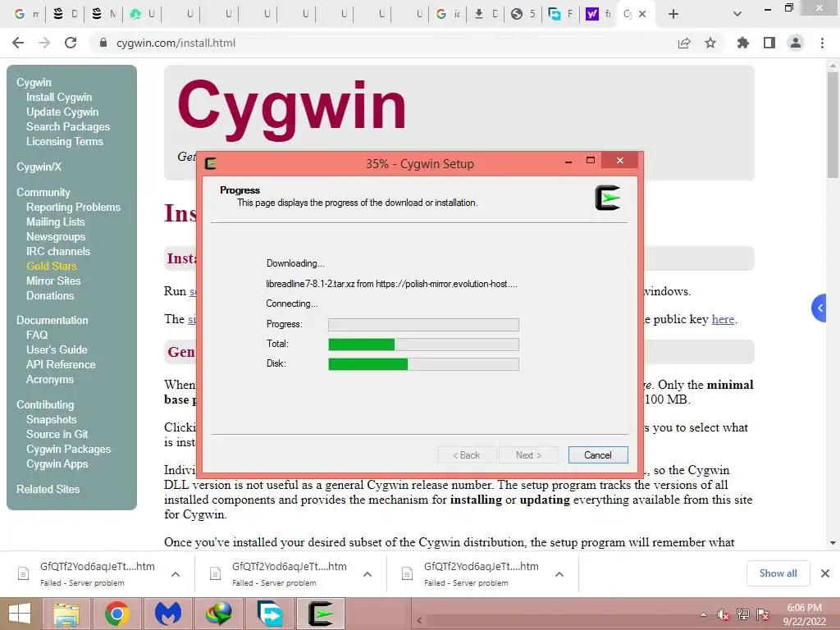Open the tab search chevron
Viewport: 840px width, 630px height.
point(737,14)
